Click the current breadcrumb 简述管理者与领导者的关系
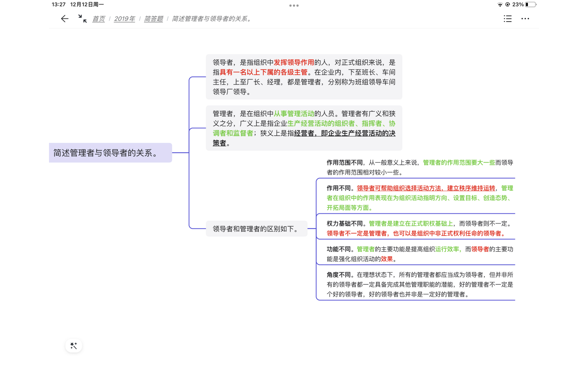Image resolution: width=588 pixels, height=368 pixels. [x=212, y=19]
